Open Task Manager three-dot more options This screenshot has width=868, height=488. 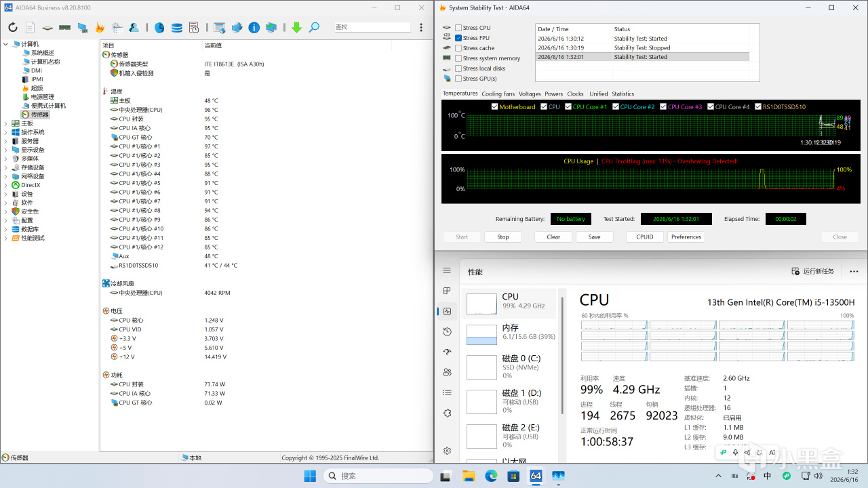[854, 271]
